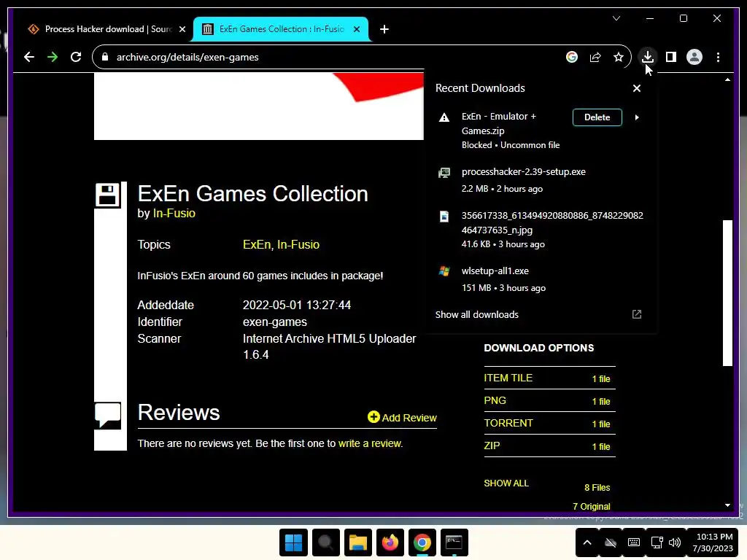Open wlsetup-all1.exe download entry
Image resolution: width=747 pixels, height=560 pixels.
(495, 271)
